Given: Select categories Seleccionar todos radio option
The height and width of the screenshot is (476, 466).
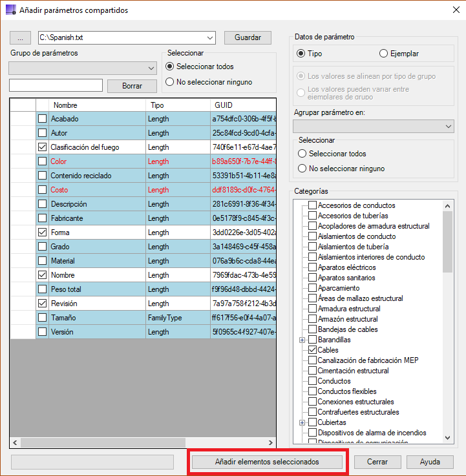Looking at the screenshot, I should pyautogui.click(x=302, y=154).
